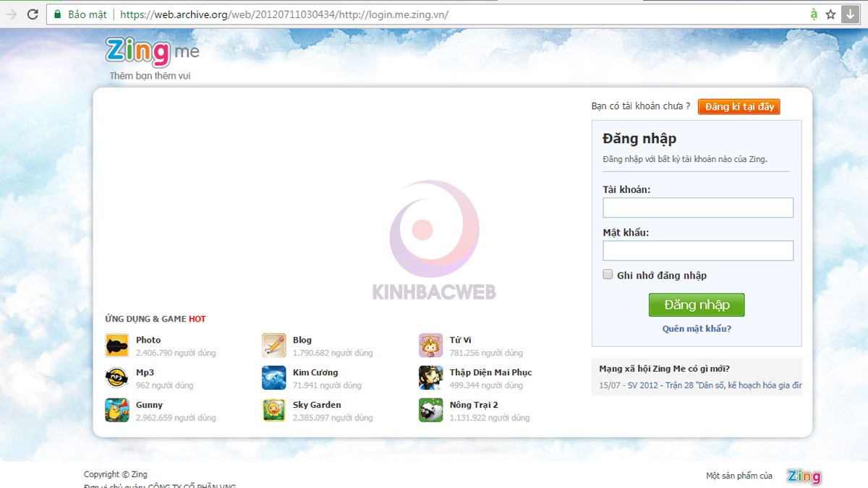Bookmark this page with the star icon
868x488 pixels.
tap(830, 14)
